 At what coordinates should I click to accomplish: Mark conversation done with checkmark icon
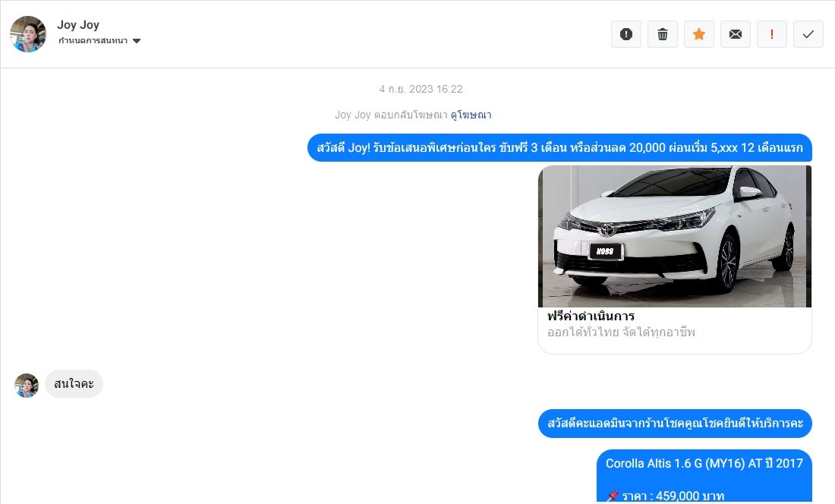coord(808,34)
